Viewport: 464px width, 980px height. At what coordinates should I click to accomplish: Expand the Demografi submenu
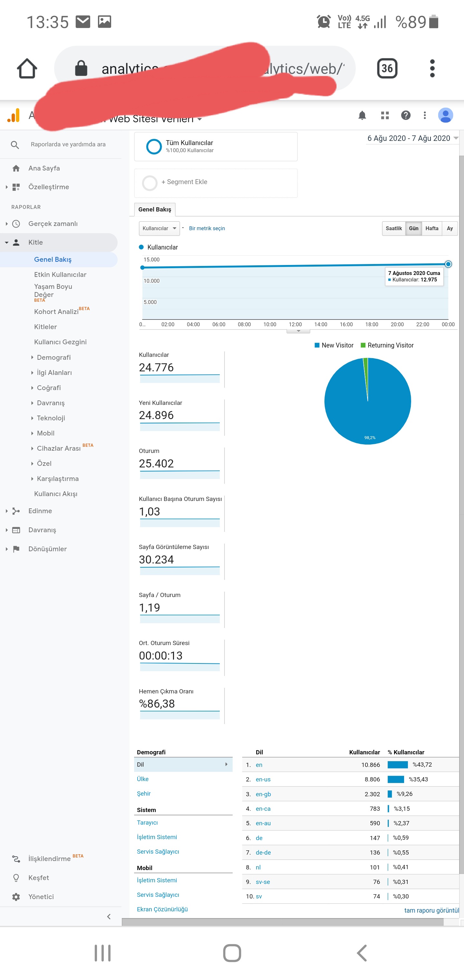[53, 357]
